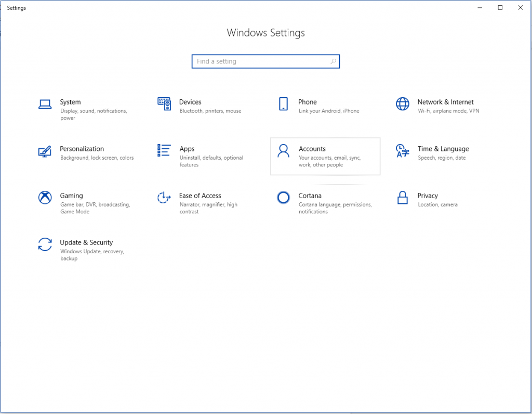Click the Privacy padlock icon

click(x=403, y=197)
